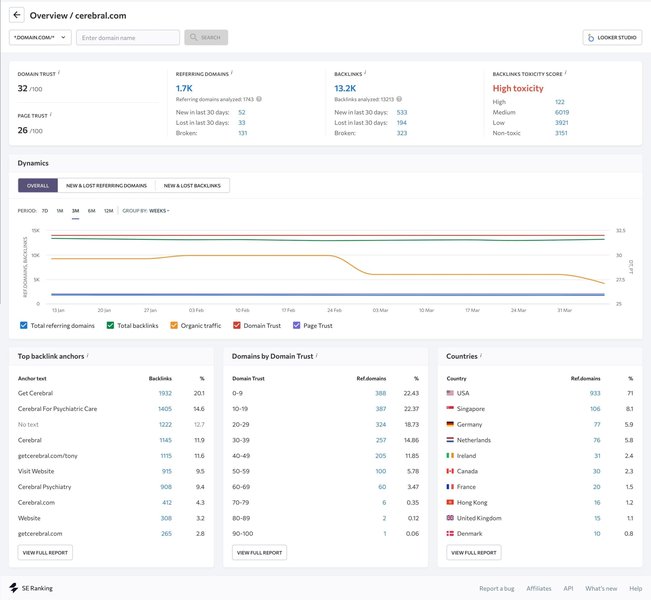Click the Germany flag icon
Viewport: 651px width, 600px height.
450,424
